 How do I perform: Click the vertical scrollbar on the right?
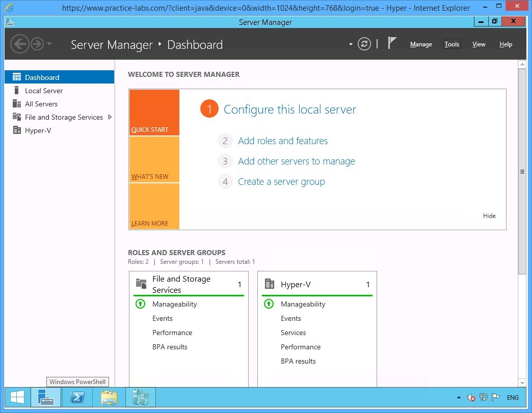coord(523,171)
